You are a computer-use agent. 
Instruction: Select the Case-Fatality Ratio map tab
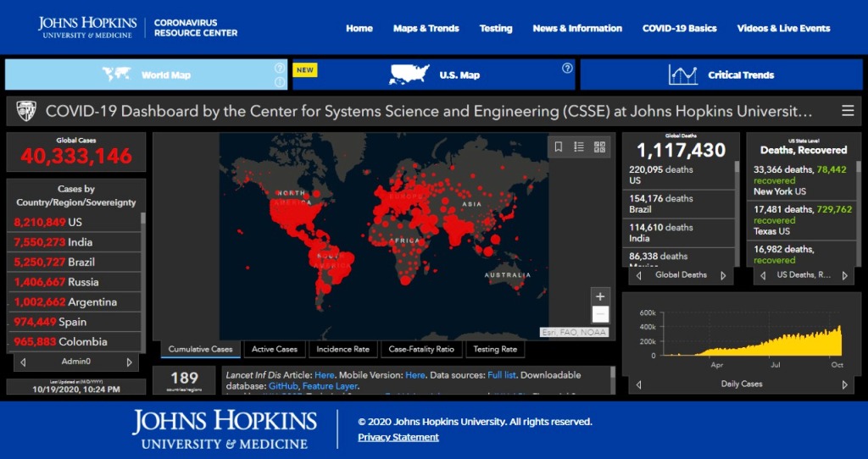(x=421, y=349)
